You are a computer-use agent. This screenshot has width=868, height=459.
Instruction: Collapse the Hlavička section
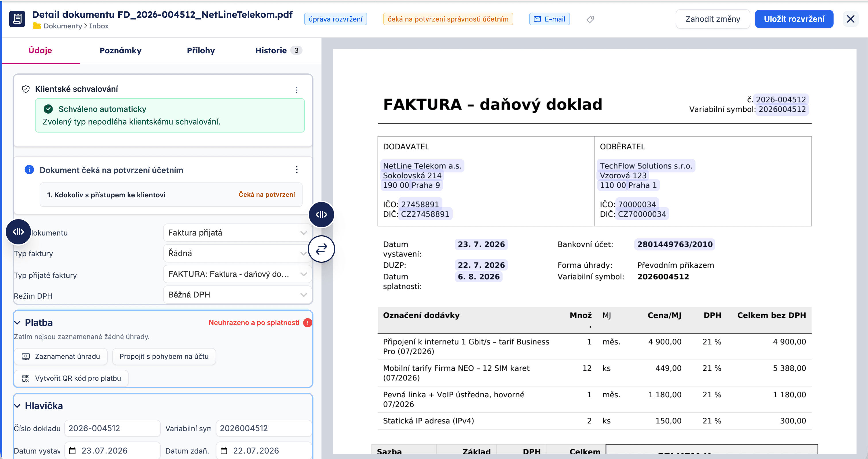pos(17,406)
